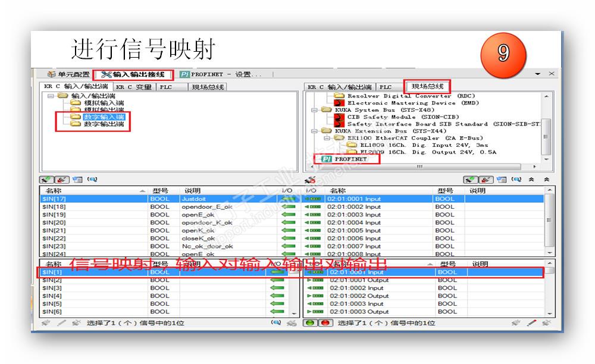The width and height of the screenshot is (595, 364).
Task: Select the Nc_ok_door_ok signal row
Action: pyautogui.click(x=168, y=246)
